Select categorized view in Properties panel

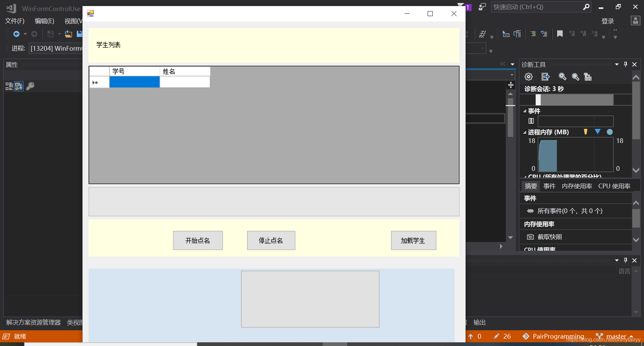coord(9,86)
